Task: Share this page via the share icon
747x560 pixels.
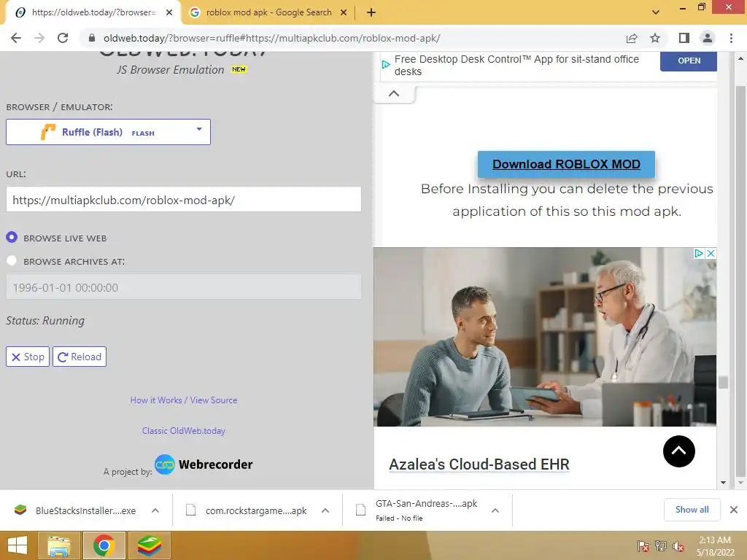Action: coord(632,38)
